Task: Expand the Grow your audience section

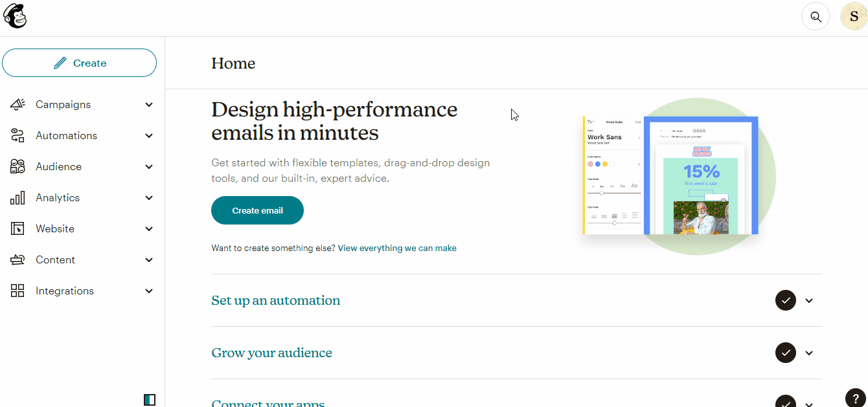Action: 808,353
